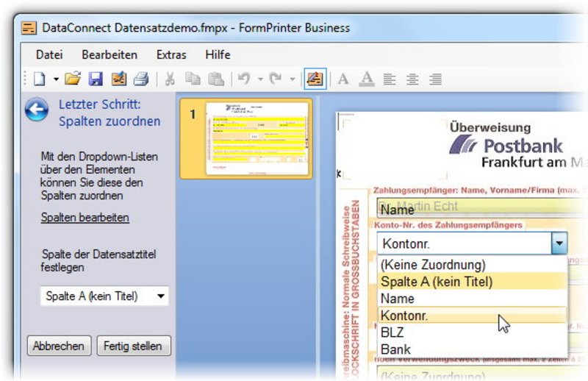Choose Name in the dropdown list
Image resolution: width=588 pixels, height=381 pixels.
[472, 299]
